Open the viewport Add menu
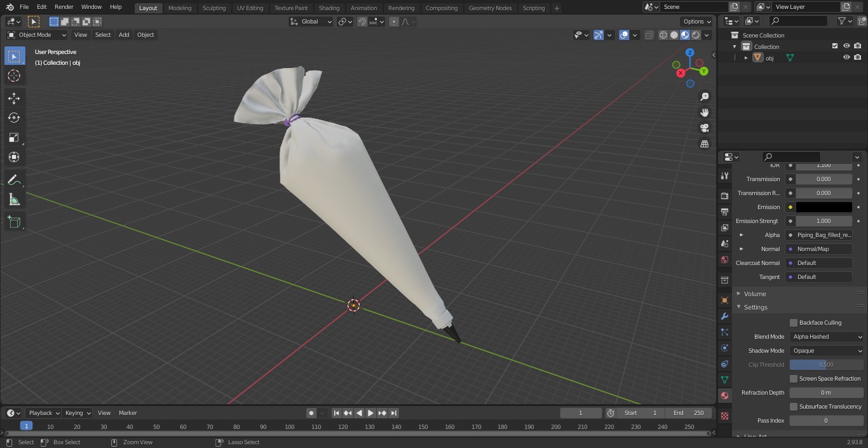Viewport: 868px width, 448px height. pyautogui.click(x=124, y=35)
